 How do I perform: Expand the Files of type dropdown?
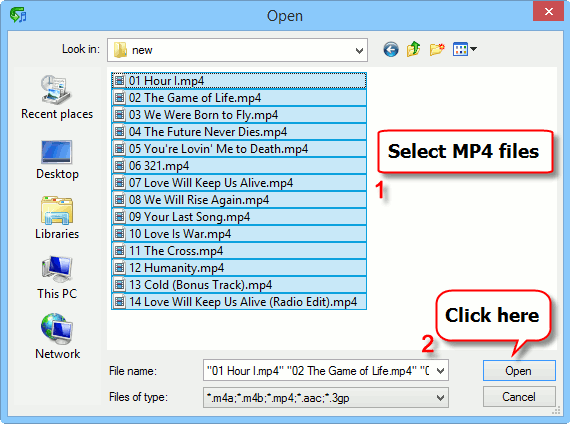click(440, 397)
